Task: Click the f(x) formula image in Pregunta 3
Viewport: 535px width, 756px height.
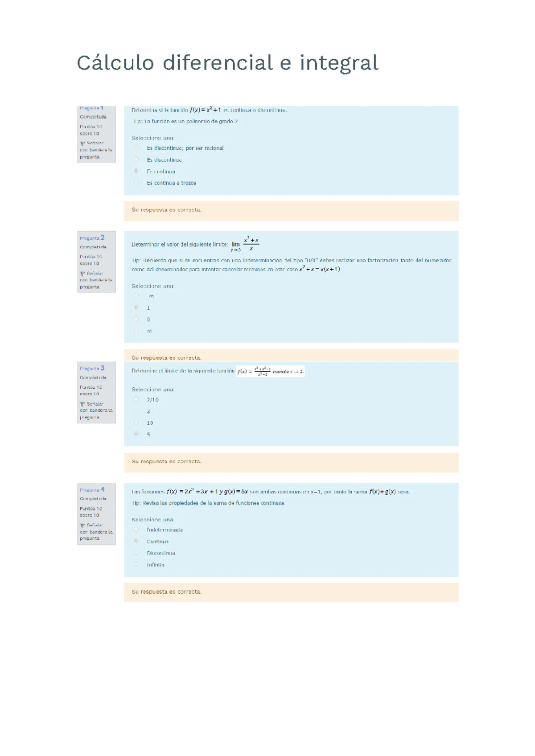Action: click(270, 371)
